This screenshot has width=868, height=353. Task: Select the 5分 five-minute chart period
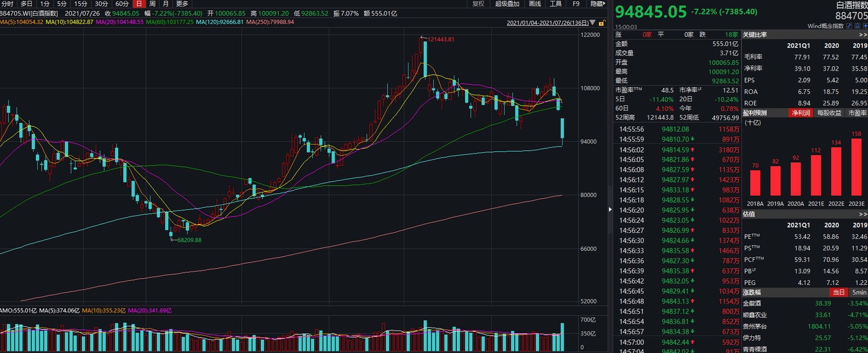[x=62, y=4]
